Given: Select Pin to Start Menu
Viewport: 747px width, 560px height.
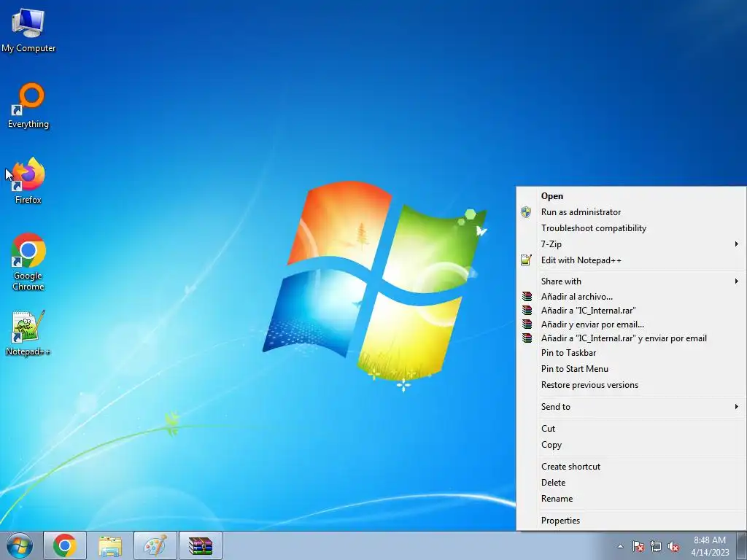Looking at the screenshot, I should click(x=631, y=369).
